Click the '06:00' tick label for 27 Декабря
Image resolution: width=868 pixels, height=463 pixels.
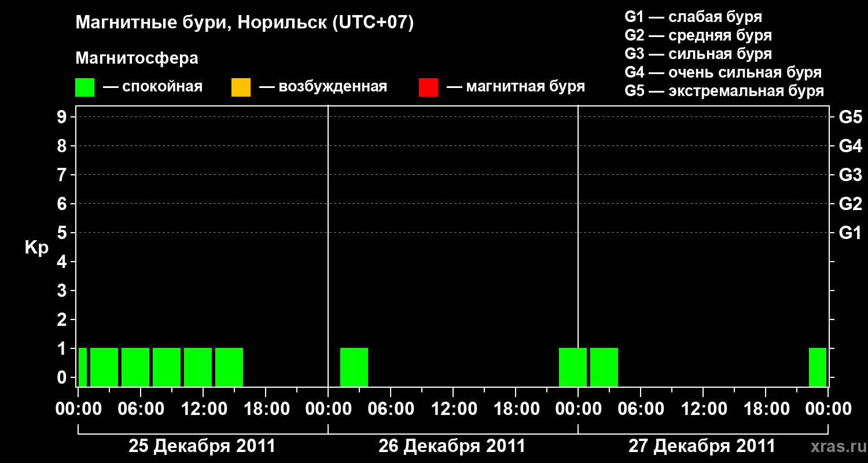pyautogui.click(x=641, y=409)
